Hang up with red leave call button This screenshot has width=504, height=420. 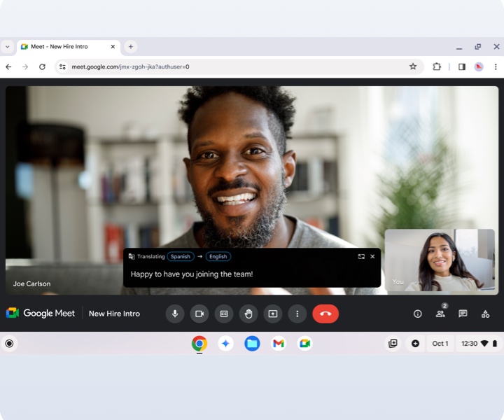(325, 314)
